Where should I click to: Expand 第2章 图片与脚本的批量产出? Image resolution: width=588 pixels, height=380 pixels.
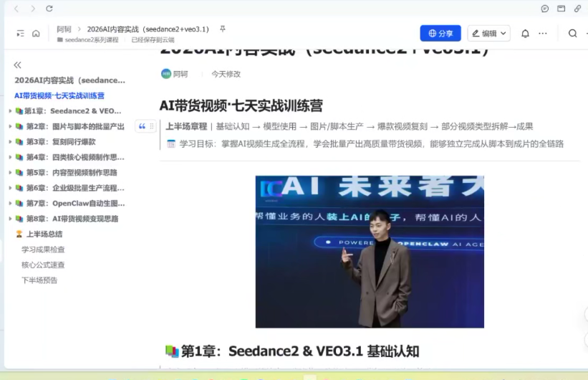coord(10,126)
